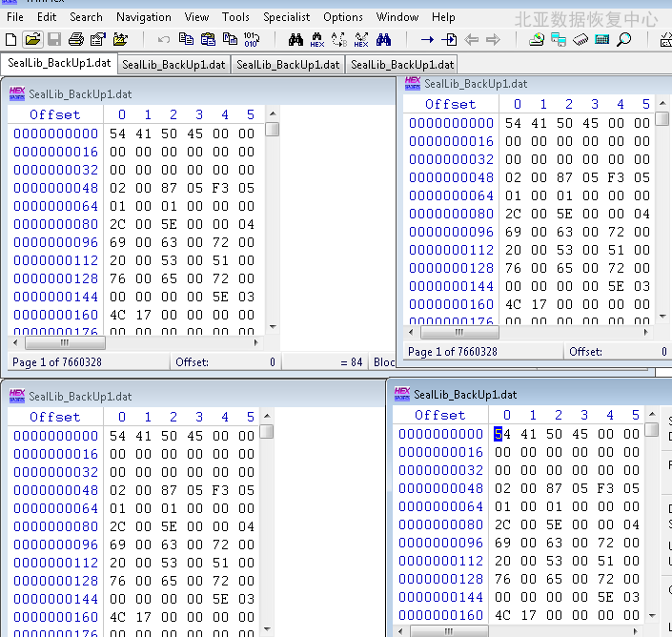
Task: Click offset 0000000128 in the bottom-right window
Action: pos(440,579)
